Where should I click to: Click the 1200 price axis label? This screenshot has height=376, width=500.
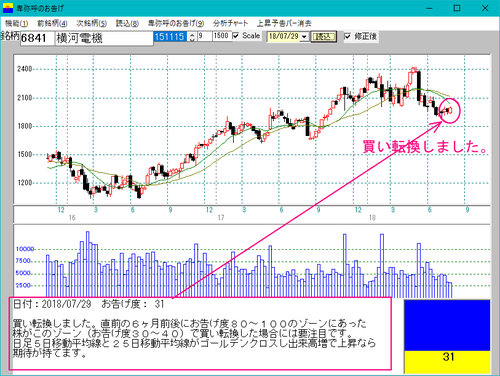25,183
